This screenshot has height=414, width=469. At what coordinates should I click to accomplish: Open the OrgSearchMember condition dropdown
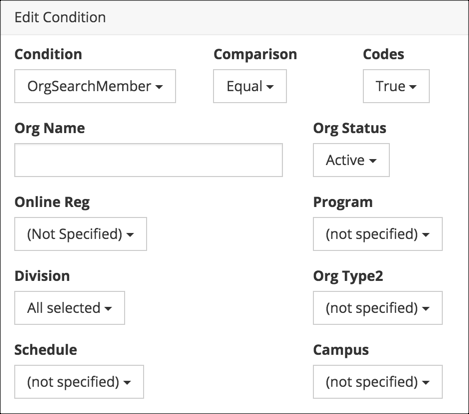point(95,86)
